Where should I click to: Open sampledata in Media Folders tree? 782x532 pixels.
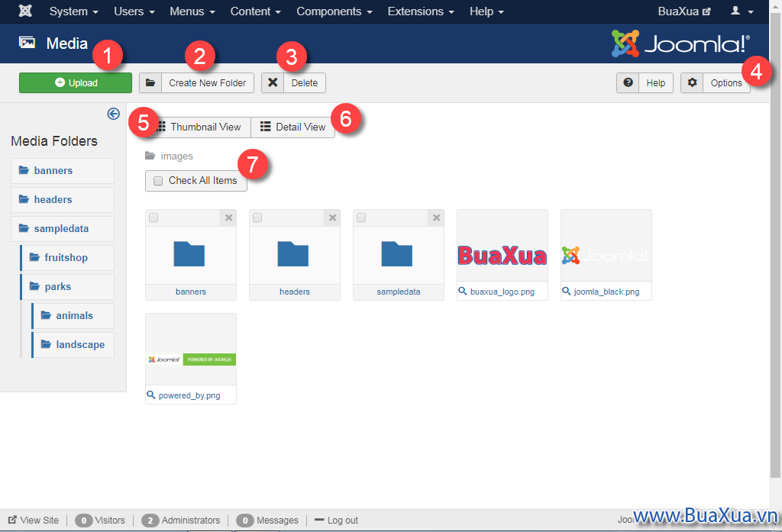pos(63,228)
